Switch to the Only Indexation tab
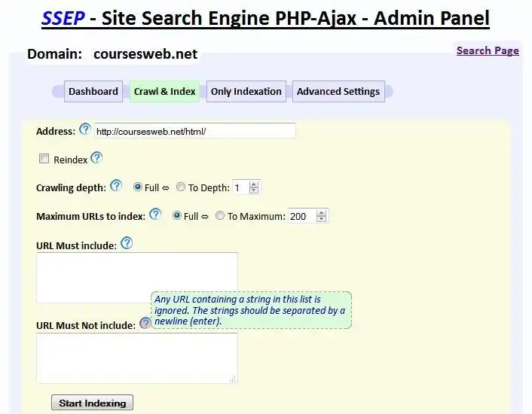532x414 pixels. pyautogui.click(x=246, y=92)
